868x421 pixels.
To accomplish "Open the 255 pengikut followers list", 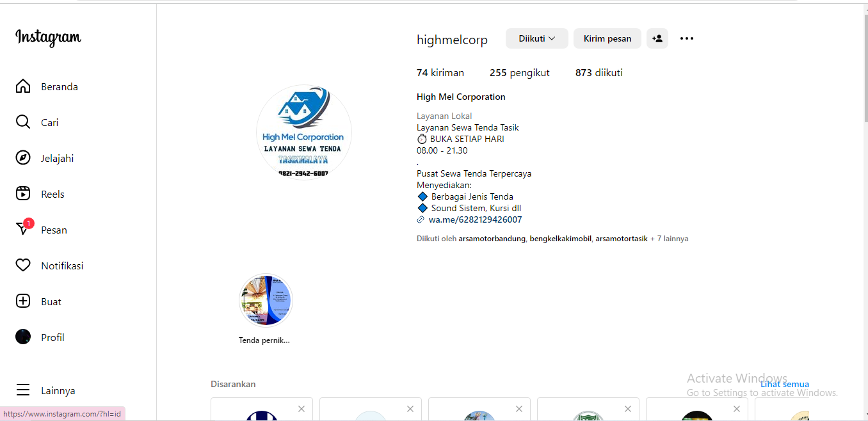I will [520, 73].
